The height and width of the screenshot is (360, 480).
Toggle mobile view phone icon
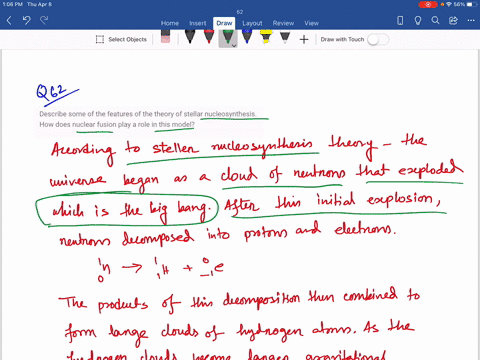(x=400, y=21)
